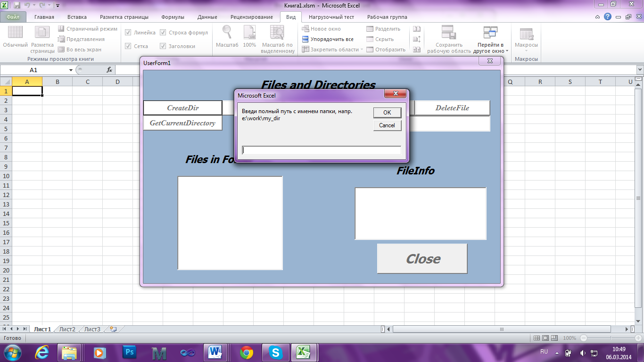Select Page Layout view icon in status bar
Viewport: 644px width, 362px height.
[x=545, y=338]
